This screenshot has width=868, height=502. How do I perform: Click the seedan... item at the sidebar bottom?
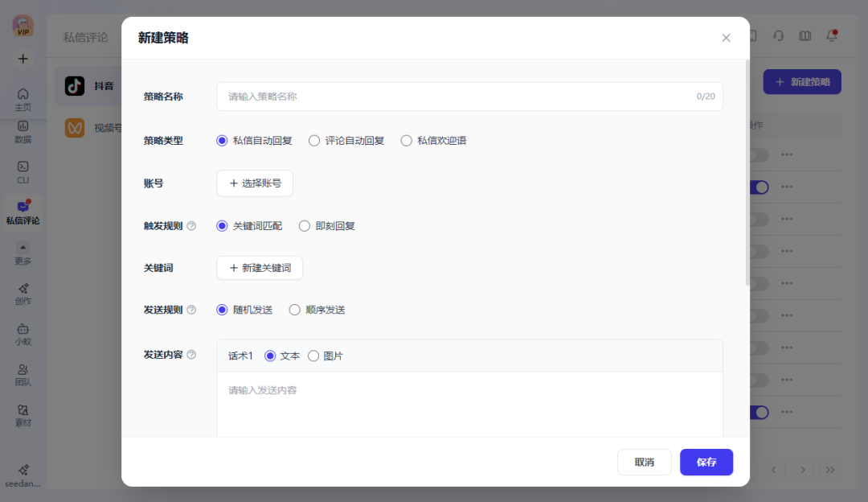23,476
